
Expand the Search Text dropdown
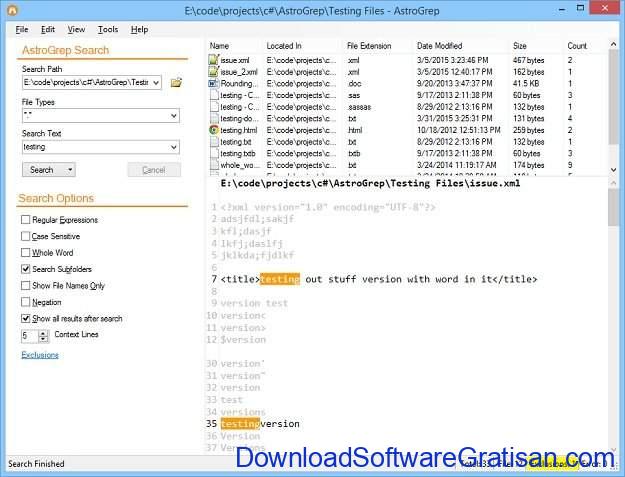pyautogui.click(x=174, y=147)
